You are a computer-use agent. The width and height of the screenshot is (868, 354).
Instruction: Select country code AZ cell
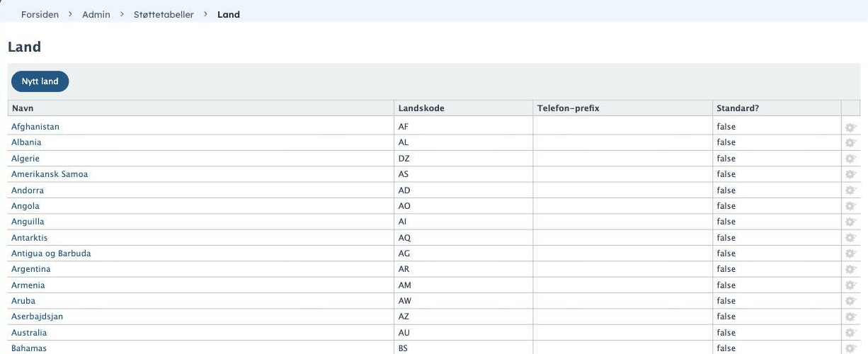[x=464, y=316]
